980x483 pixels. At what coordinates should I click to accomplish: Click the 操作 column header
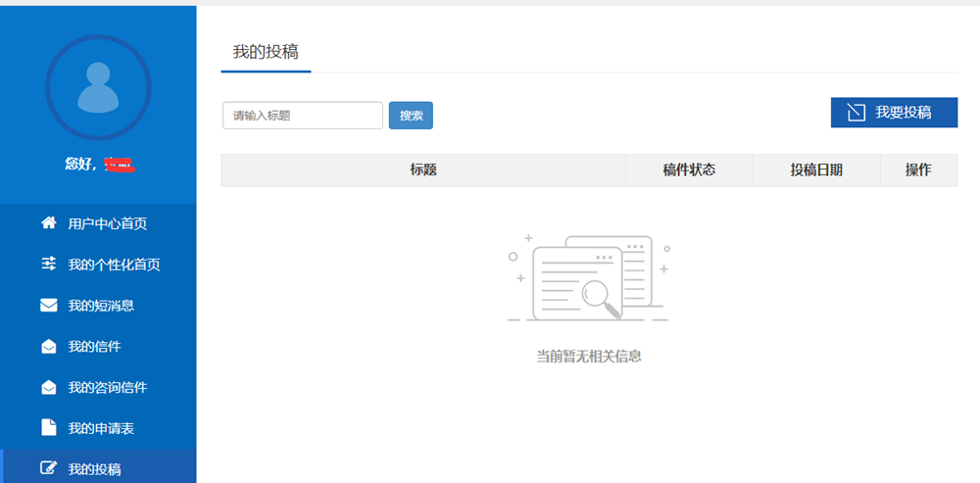(918, 170)
